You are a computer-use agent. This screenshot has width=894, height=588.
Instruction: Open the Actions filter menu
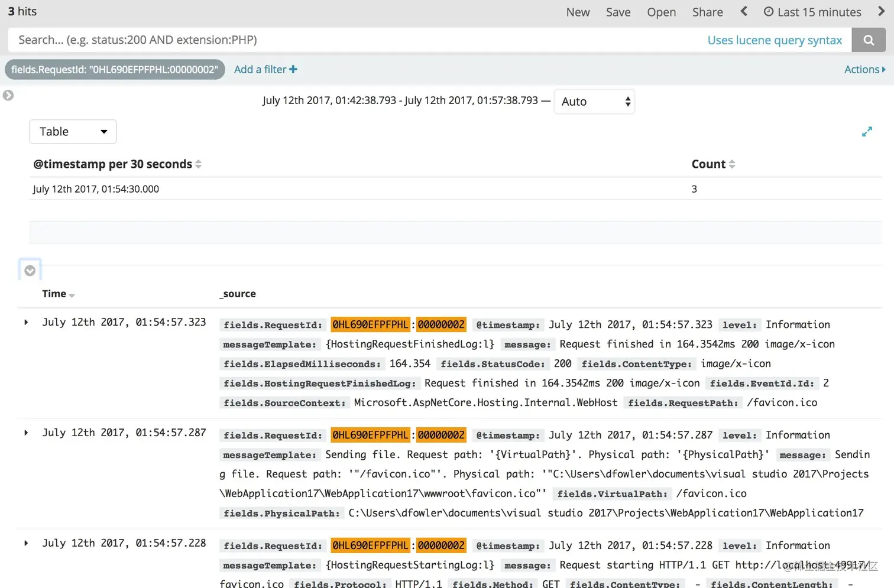(864, 69)
